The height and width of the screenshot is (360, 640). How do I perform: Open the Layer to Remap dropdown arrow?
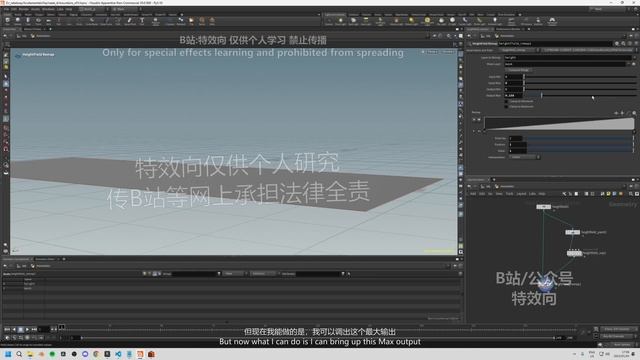[x=634, y=58]
